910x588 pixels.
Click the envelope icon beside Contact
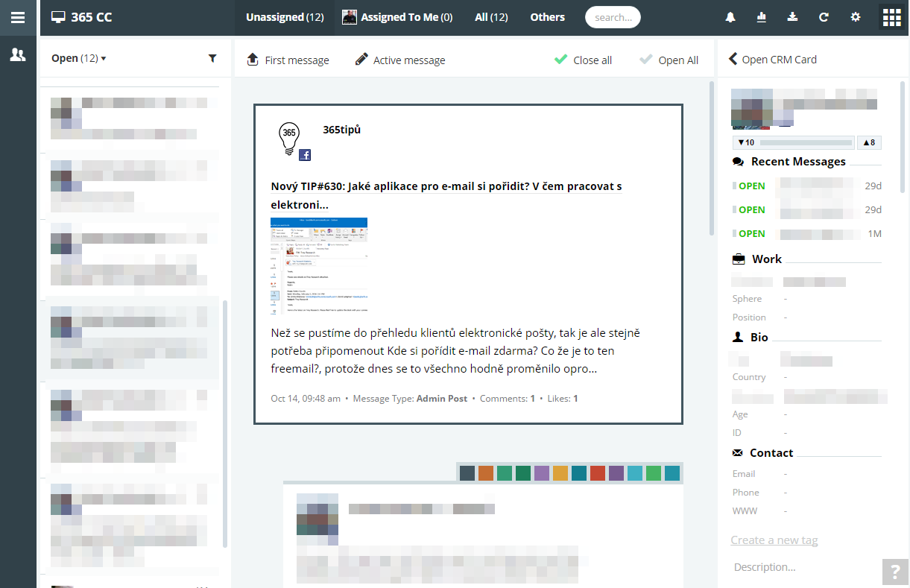coord(738,453)
